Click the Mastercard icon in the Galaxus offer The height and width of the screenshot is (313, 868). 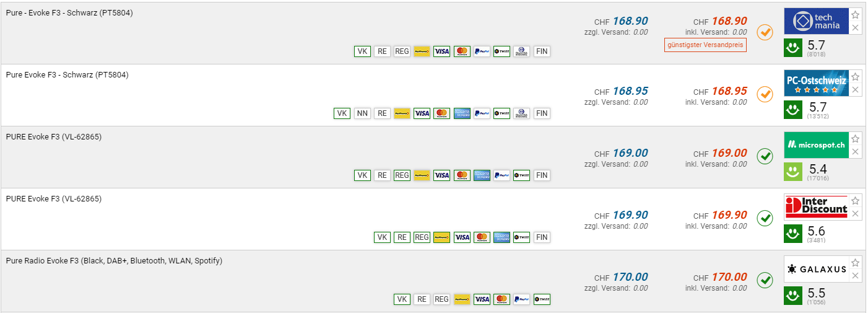(501, 299)
